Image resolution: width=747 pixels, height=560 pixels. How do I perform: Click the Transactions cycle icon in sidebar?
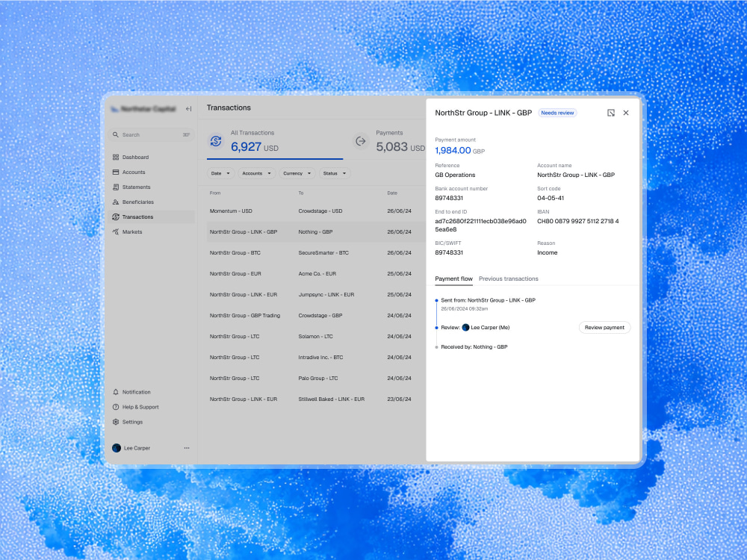pyautogui.click(x=116, y=217)
